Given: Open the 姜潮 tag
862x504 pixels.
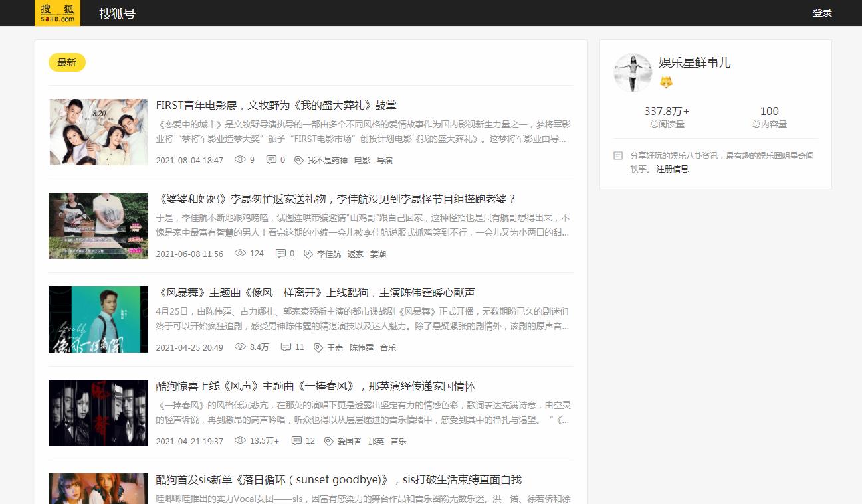Looking at the screenshot, I should [x=378, y=254].
